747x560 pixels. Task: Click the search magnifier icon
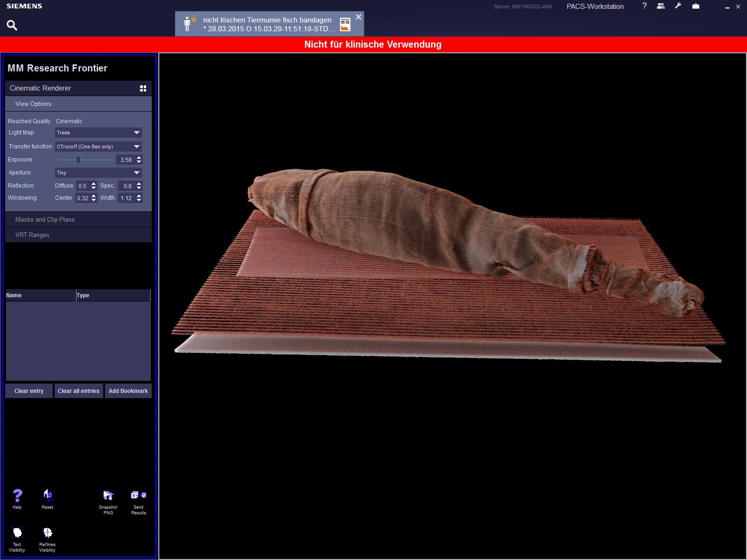(12, 25)
